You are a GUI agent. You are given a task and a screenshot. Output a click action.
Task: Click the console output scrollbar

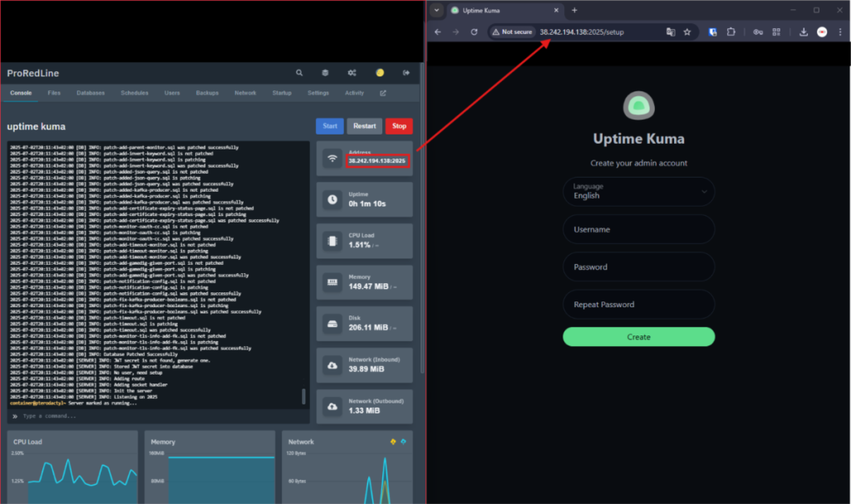coord(303,396)
